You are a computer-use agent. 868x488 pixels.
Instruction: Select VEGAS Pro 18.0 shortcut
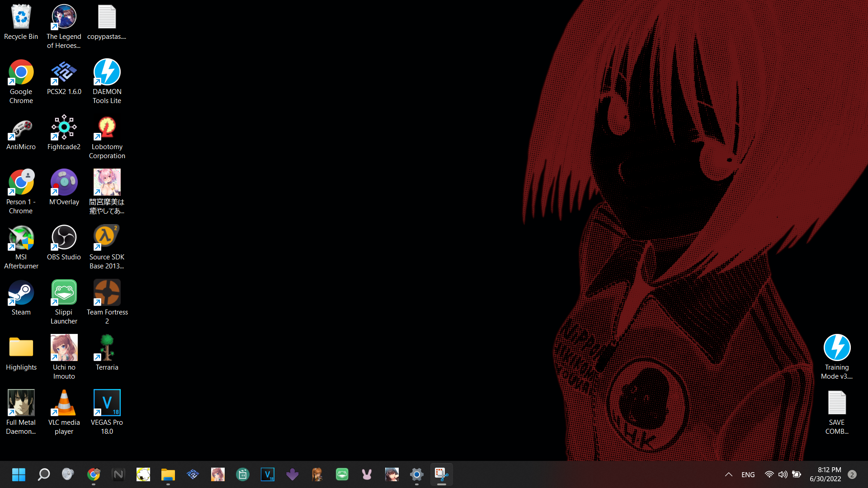point(107,403)
